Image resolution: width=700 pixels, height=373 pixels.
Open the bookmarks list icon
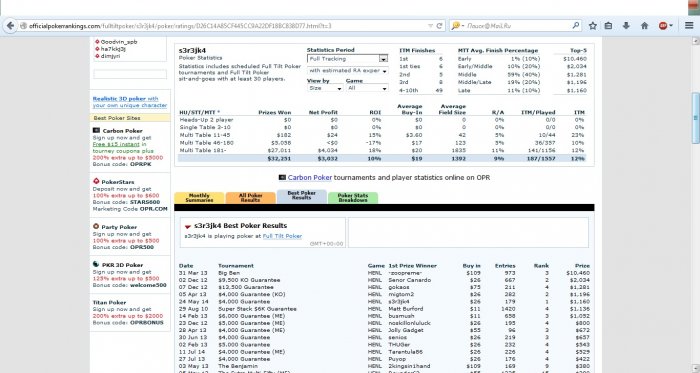608,26
